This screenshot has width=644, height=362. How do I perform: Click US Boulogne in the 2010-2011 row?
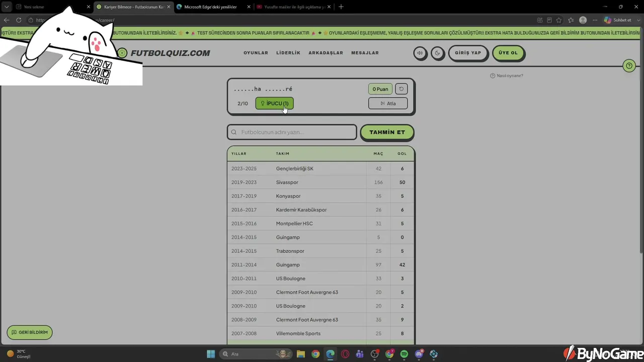291,279
